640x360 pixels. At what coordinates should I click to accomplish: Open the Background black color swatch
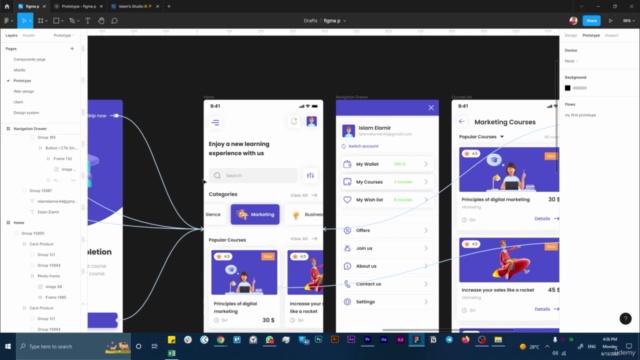point(567,88)
